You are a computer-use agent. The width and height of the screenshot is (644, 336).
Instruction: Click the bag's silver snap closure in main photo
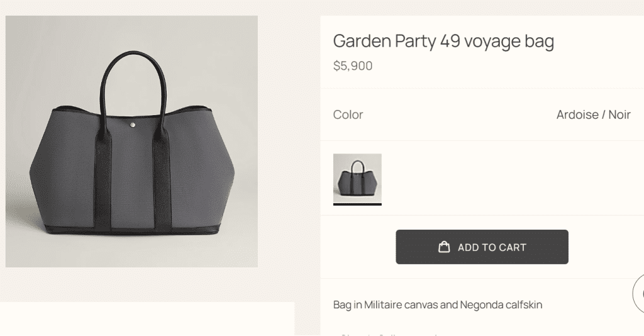click(x=133, y=126)
